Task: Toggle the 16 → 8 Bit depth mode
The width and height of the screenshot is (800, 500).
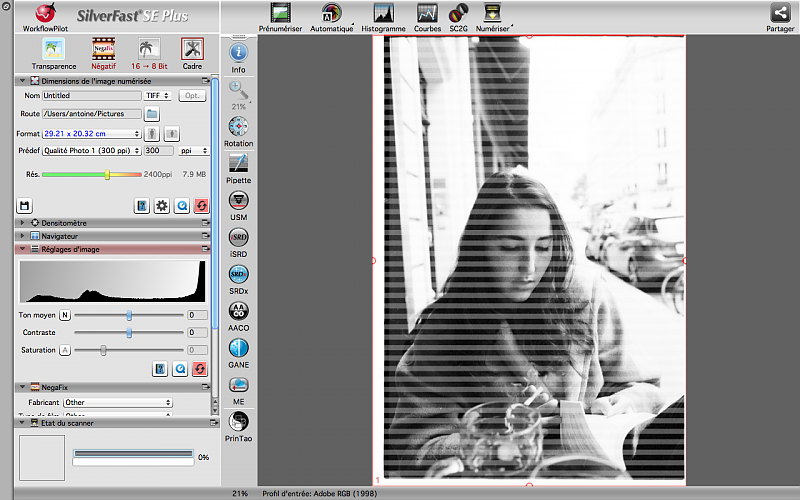Action: point(148,50)
